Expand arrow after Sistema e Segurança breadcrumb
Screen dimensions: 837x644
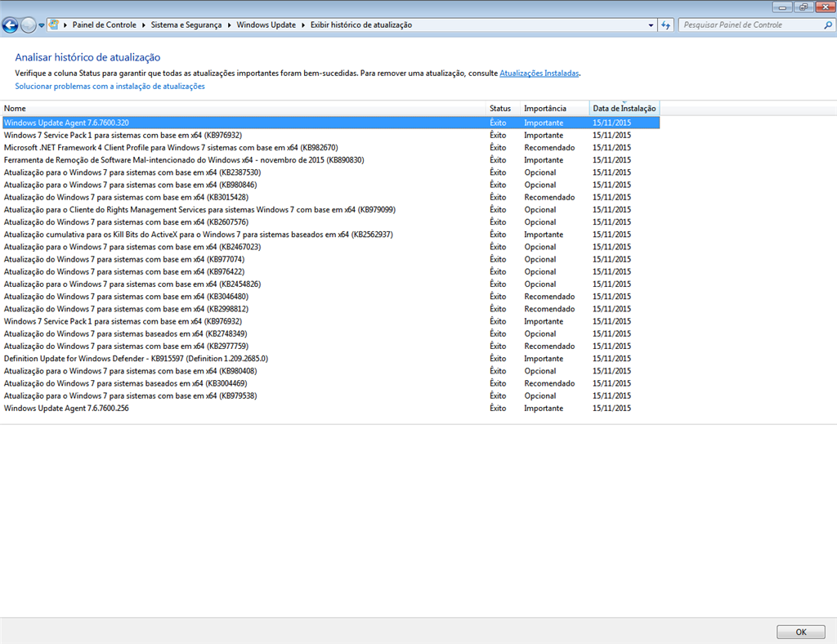(230, 25)
